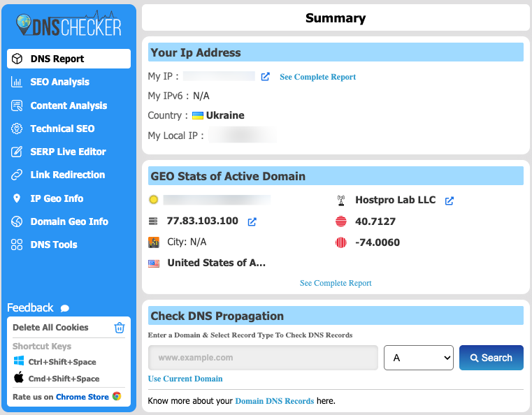Click the United States flag icon

154,263
